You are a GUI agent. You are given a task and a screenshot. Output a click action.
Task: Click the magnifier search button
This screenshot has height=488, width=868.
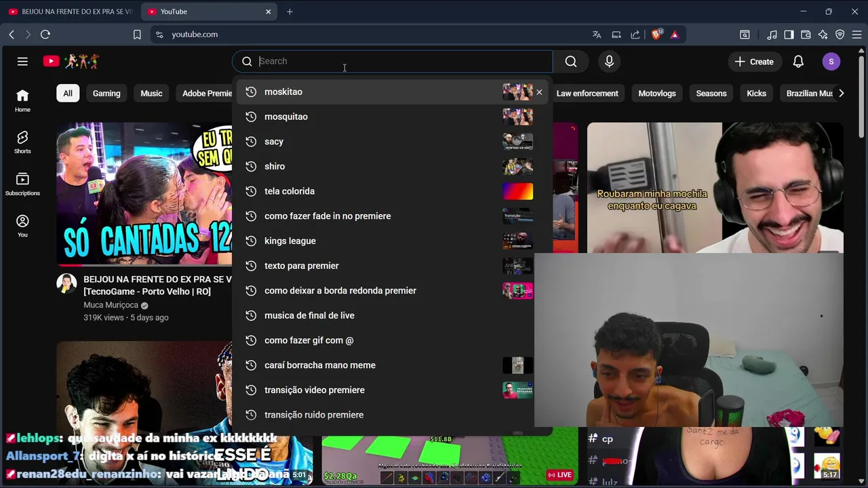[x=571, y=62]
